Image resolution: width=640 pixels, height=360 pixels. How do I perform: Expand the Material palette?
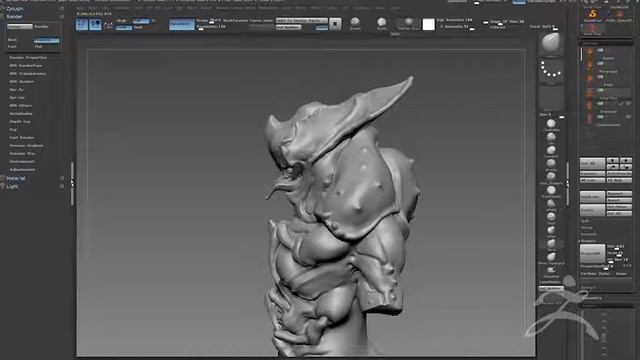(x=16, y=178)
